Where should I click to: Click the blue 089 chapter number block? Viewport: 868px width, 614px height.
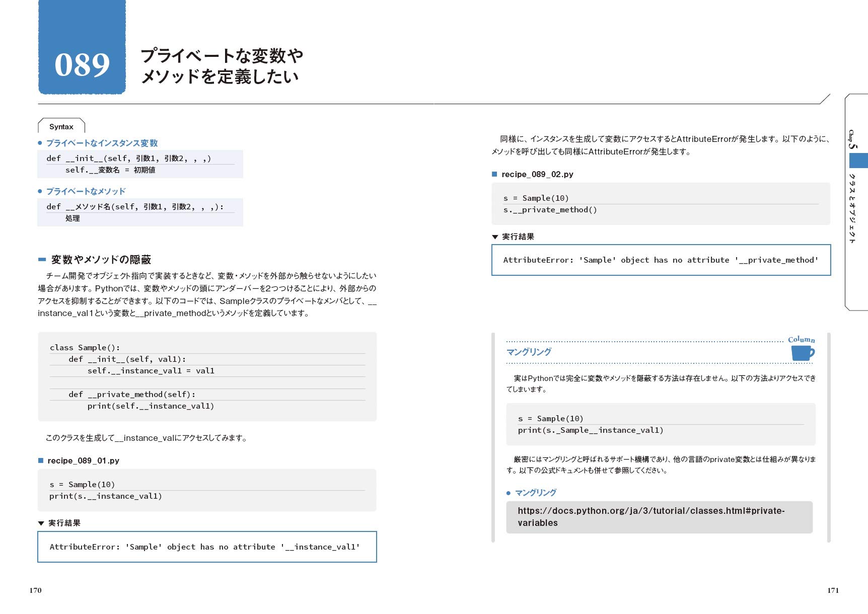pos(82,47)
